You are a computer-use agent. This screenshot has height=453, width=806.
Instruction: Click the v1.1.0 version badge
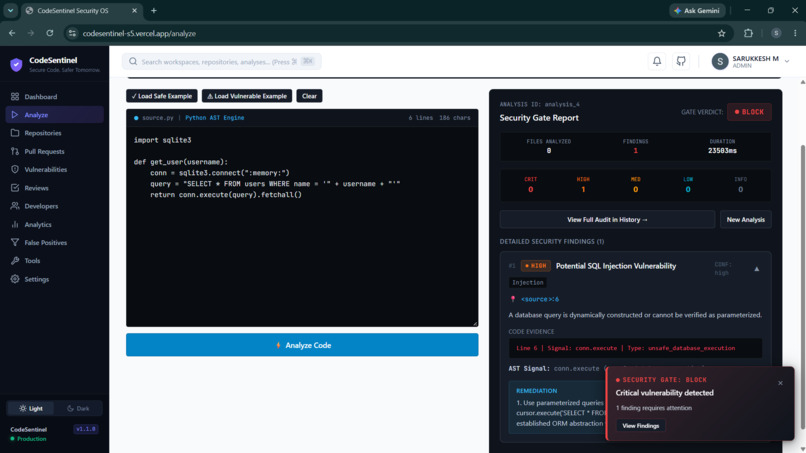click(x=86, y=429)
